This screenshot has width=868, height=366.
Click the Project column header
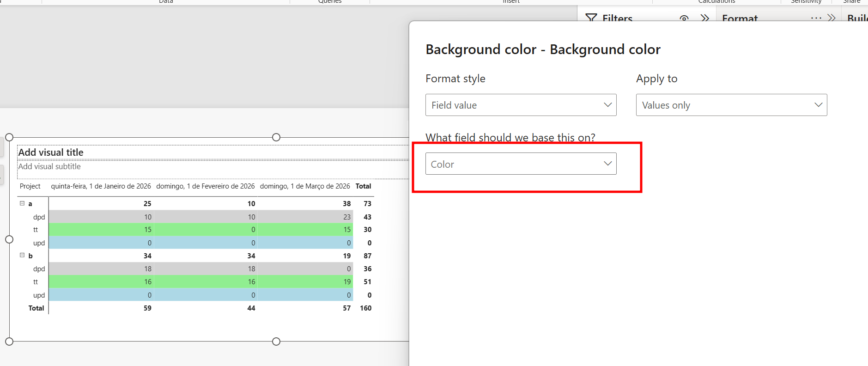30,186
